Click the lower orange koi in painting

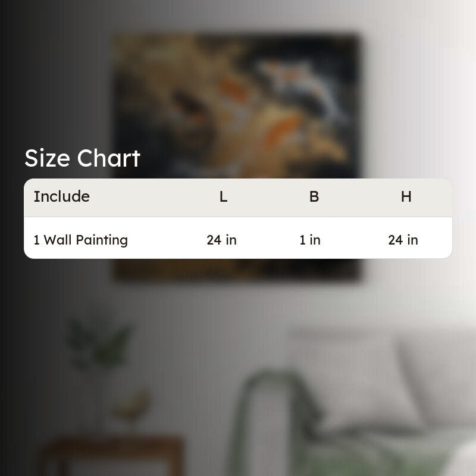point(281,129)
